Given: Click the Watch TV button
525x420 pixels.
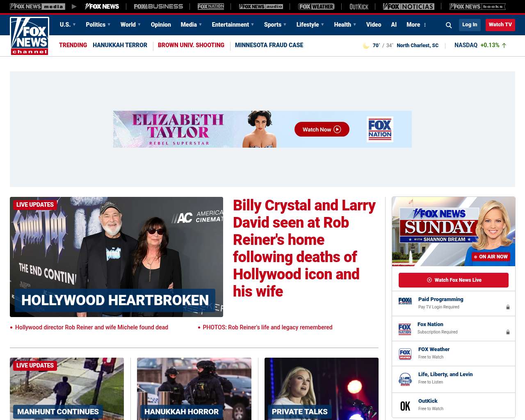Looking at the screenshot, I should (500, 25).
